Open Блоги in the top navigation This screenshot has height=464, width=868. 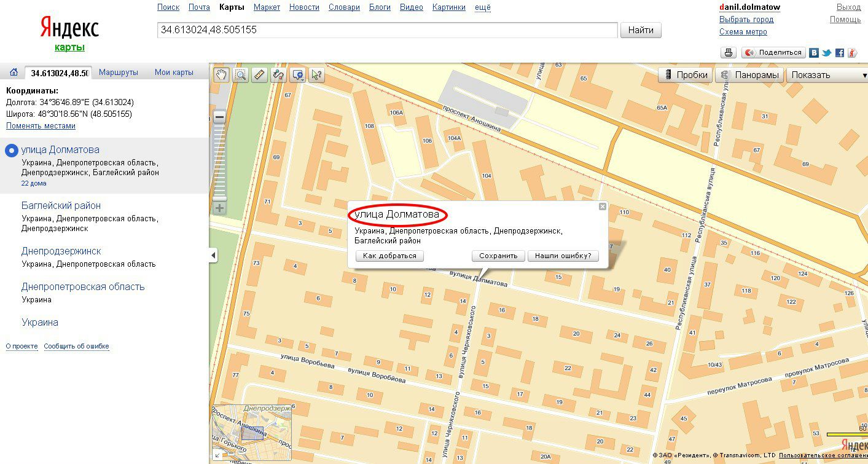click(x=380, y=7)
